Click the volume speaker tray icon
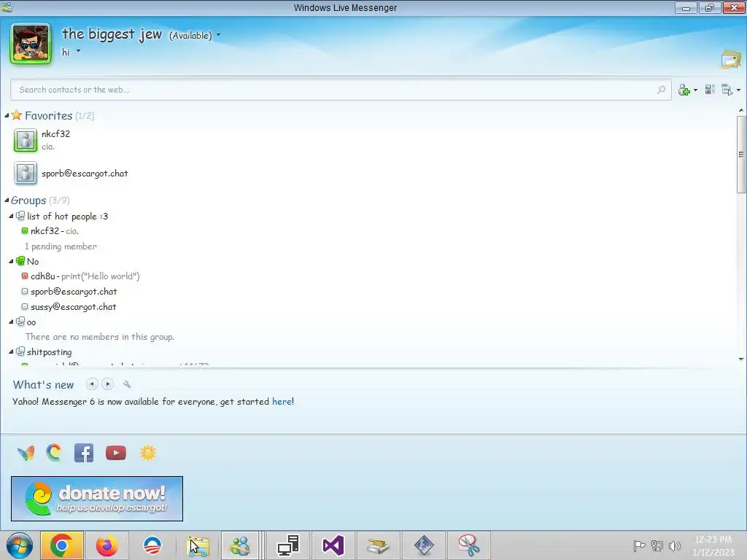The width and height of the screenshot is (747, 560). tap(675, 545)
